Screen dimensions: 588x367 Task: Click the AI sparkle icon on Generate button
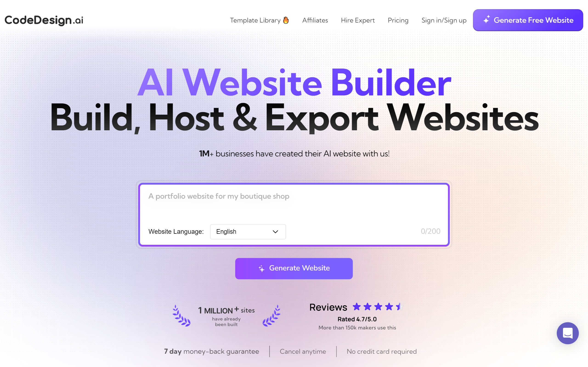coord(262,268)
